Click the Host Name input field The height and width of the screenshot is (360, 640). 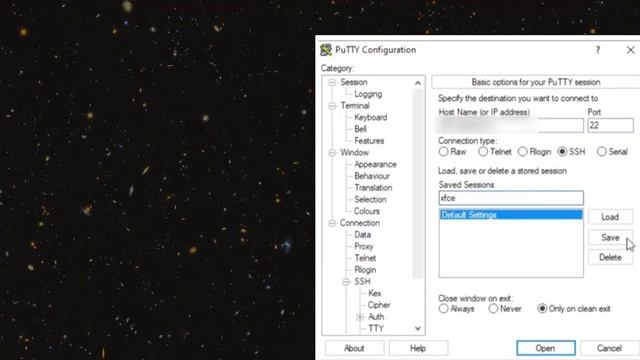(x=511, y=125)
